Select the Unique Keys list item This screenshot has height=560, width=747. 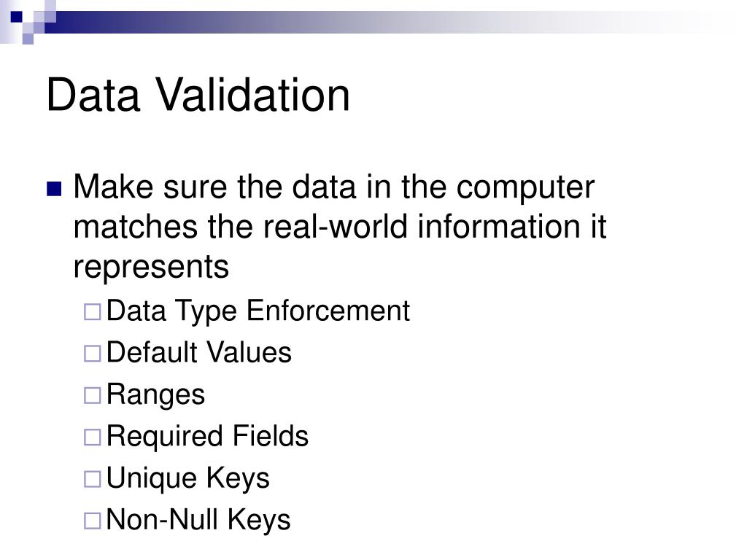pyautogui.click(x=187, y=478)
